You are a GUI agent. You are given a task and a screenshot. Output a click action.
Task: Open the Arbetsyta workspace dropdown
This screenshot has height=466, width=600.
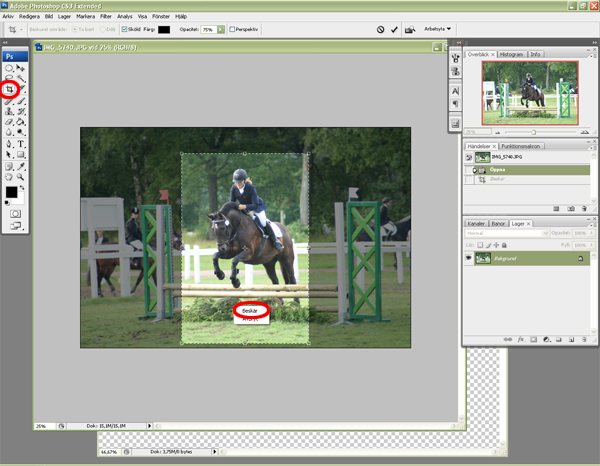click(437, 29)
